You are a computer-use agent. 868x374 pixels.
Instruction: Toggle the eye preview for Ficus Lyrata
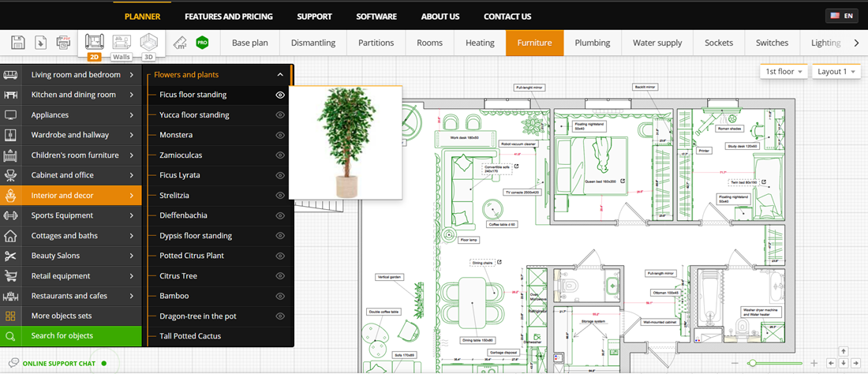[280, 175]
